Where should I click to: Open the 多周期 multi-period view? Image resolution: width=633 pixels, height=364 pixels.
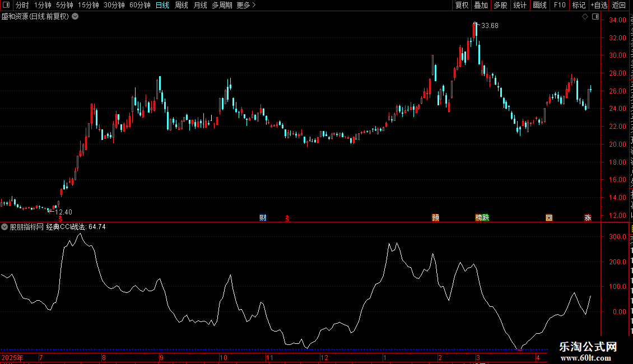pyautogui.click(x=222, y=5)
